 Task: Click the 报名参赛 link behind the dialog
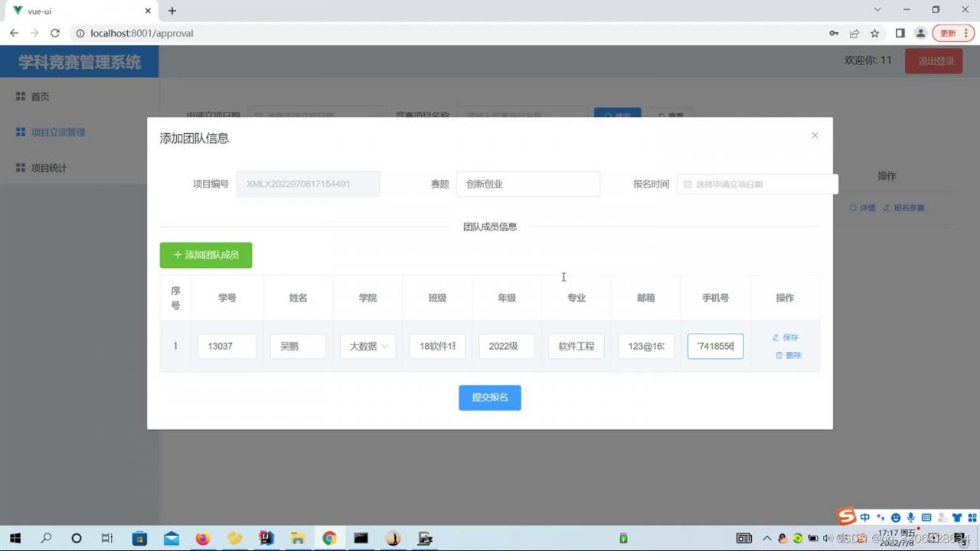(x=904, y=207)
